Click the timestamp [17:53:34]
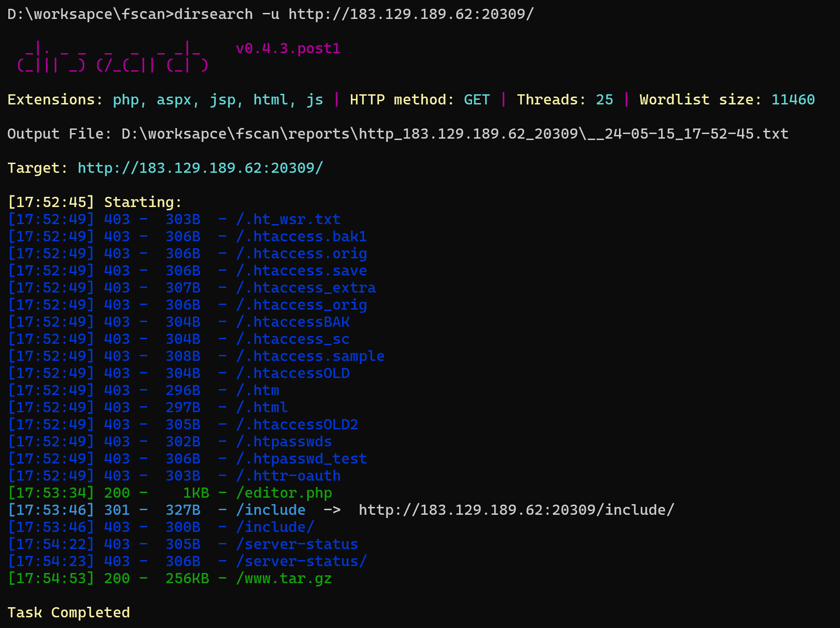 pos(51,493)
